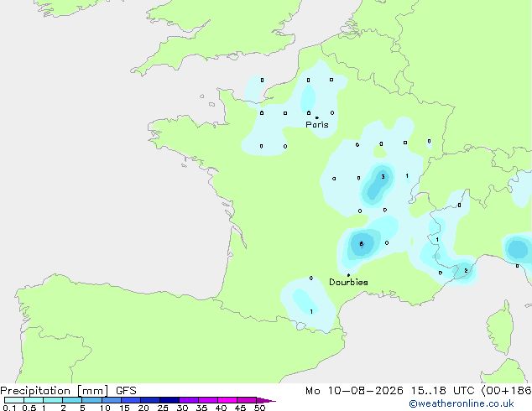Click the '(00+186' run offset text
The width and height of the screenshot is (532, 411).
506,391
